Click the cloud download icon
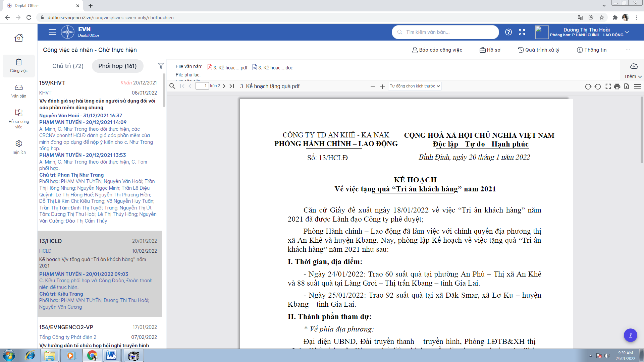 point(634,66)
